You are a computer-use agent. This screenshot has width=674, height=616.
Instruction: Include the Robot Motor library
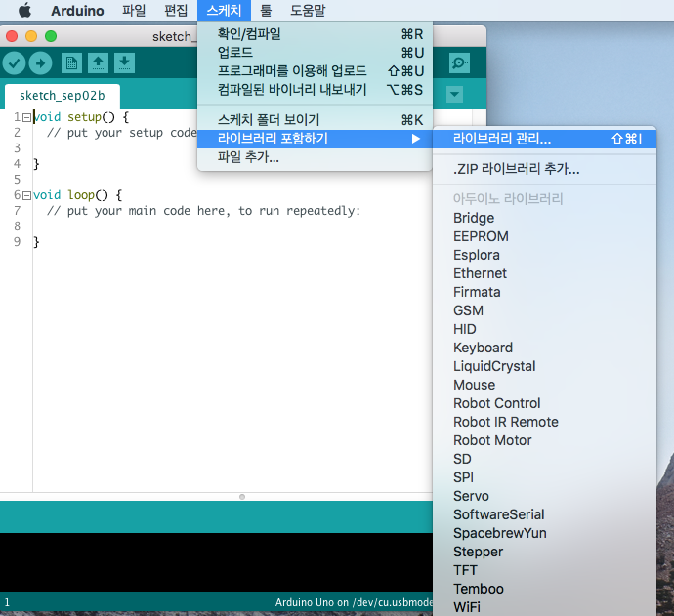coord(544,440)
